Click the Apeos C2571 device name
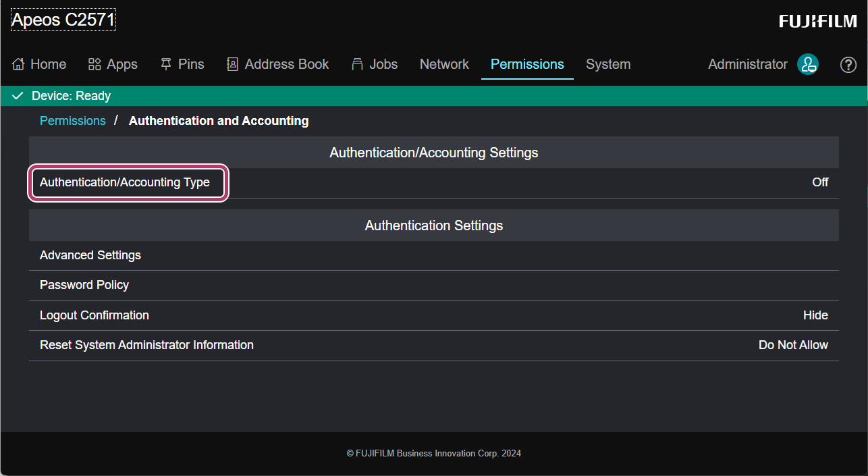The height and width of the screenshot is (476, 868). [x=63, y=20]
